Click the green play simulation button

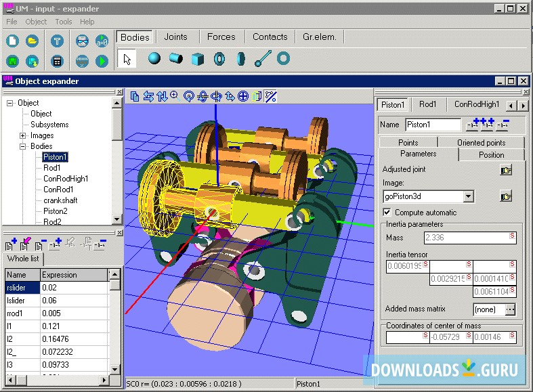click(x=102, y=62)
